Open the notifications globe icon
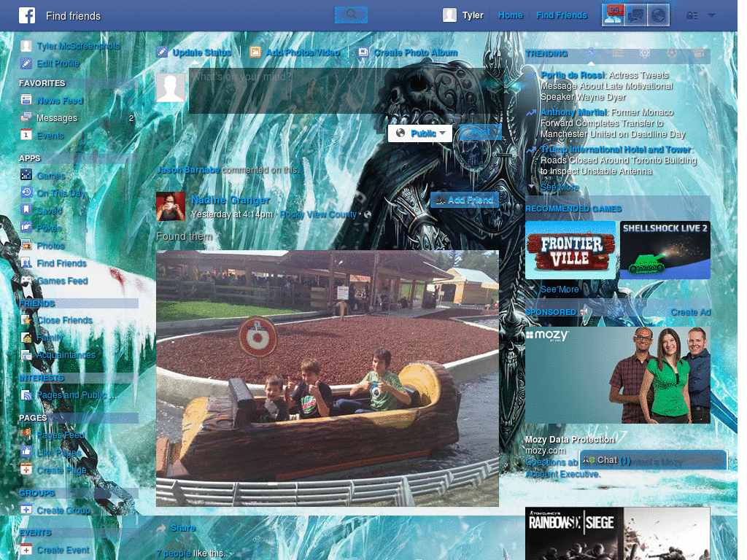This screenshot has width=747, height=560. click(x=658, y=15)
